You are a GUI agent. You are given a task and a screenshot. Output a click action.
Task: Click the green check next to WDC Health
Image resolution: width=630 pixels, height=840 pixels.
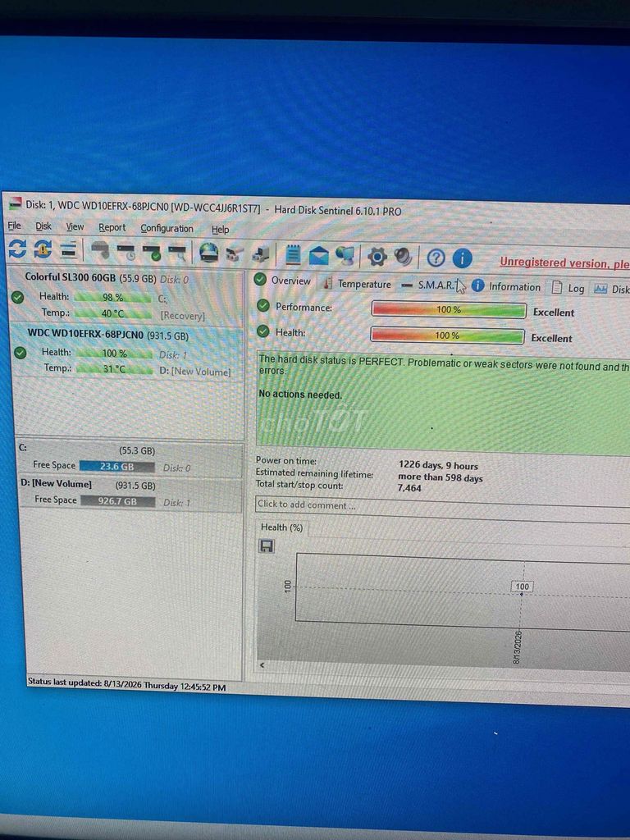click(x=20, y=353)
